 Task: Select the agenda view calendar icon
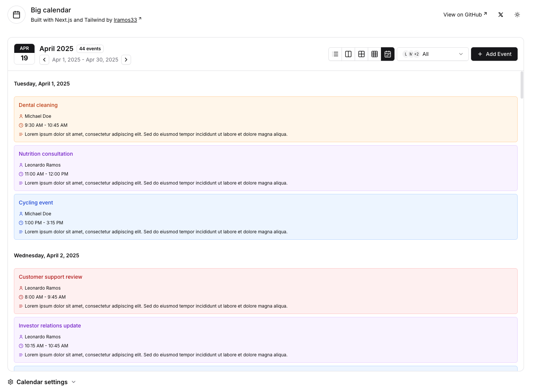(x=388, y=54)
